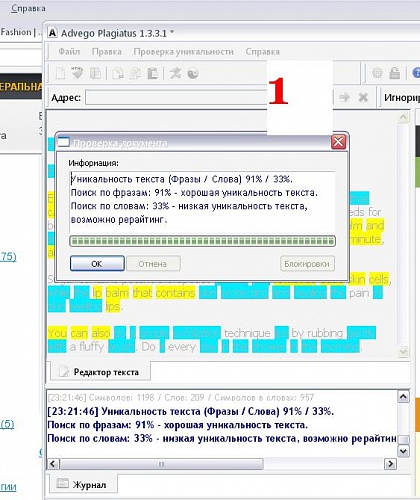Click the 'Адрес:' label
Screen dimensions: 420x500
(66, 98)
